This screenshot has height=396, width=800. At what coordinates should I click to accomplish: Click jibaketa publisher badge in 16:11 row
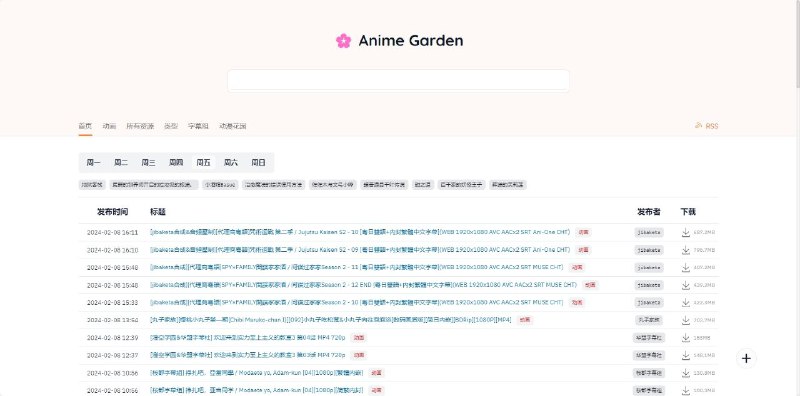(x=649, y=232)
